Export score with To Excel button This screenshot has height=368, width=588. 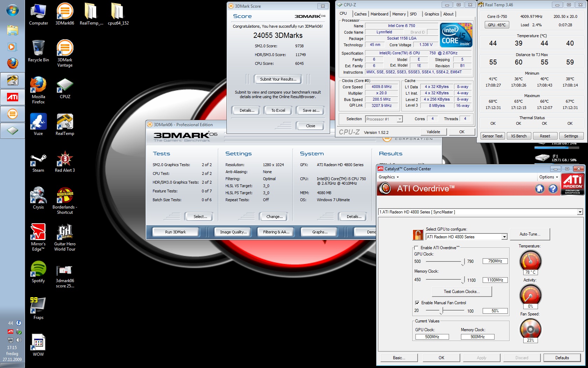pos(278,110)
